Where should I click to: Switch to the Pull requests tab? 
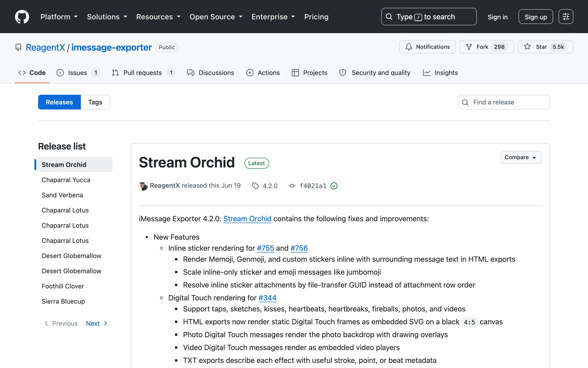(144, 72)
